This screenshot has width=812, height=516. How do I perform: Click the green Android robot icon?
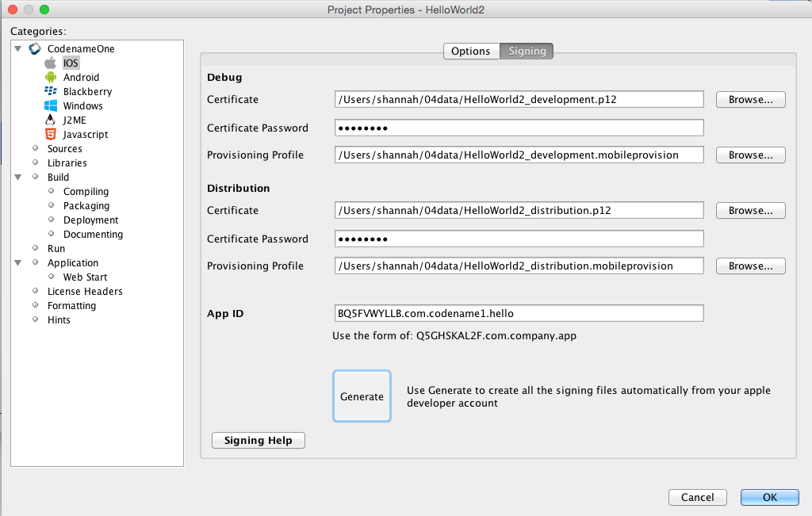[51, 78]
